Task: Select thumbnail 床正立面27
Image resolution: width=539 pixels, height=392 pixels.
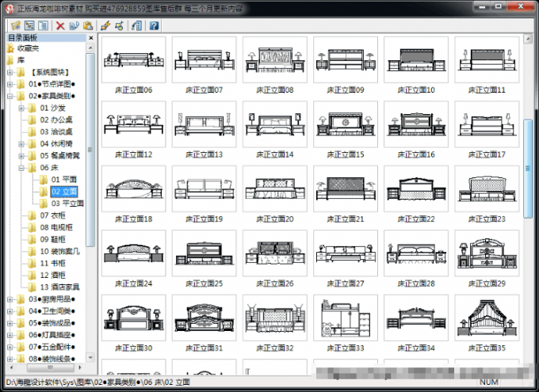Action: point(346,253)
